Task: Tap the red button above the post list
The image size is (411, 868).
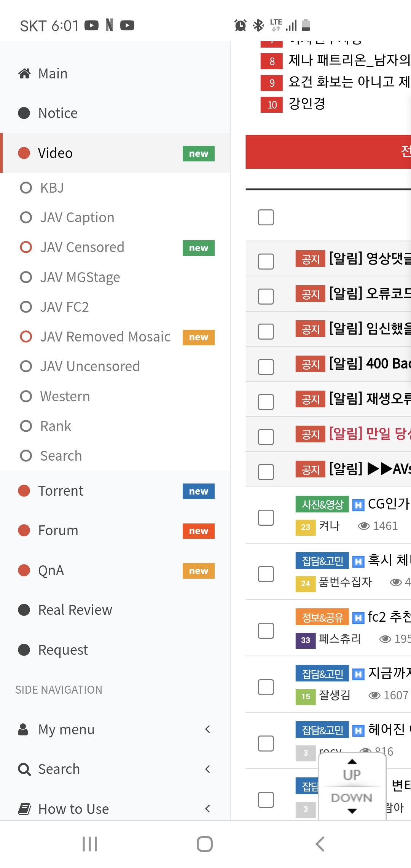Action: point(328,152)
